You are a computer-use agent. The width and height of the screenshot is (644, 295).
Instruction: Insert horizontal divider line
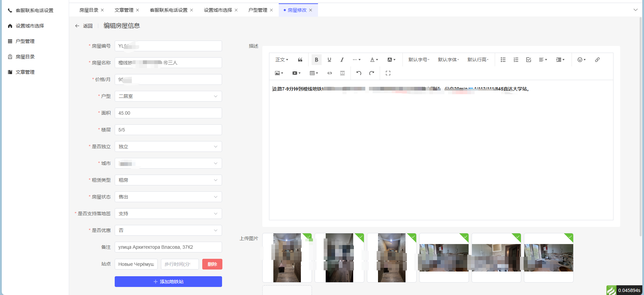(x=342, y=73)
